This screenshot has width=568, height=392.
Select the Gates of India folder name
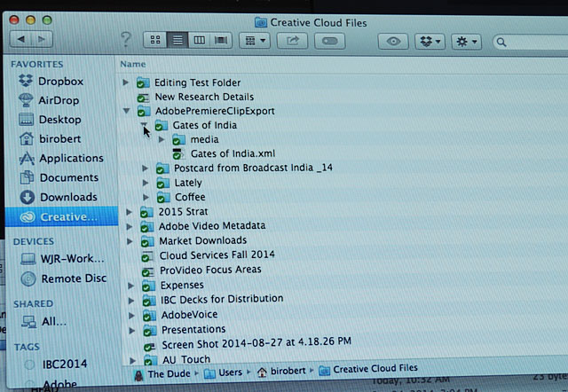(x=205, y=125)
